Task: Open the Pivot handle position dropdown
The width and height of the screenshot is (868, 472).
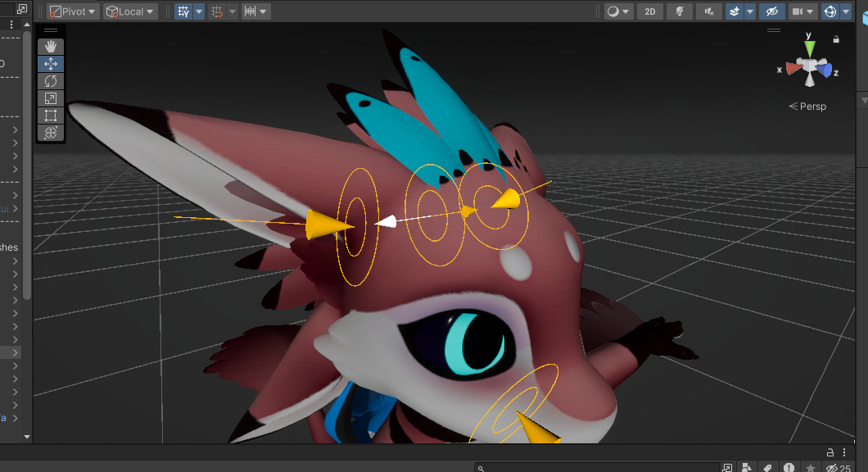Action: tap(73, 11)
